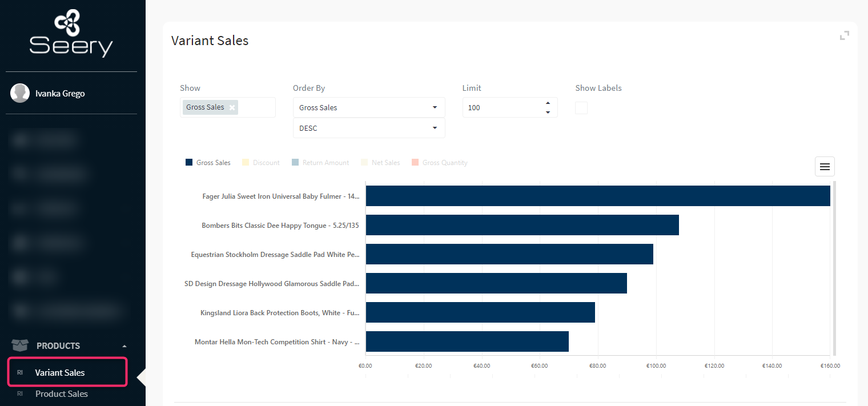
Task: Toggle Return Amount legend series
Action: (320, 163)
